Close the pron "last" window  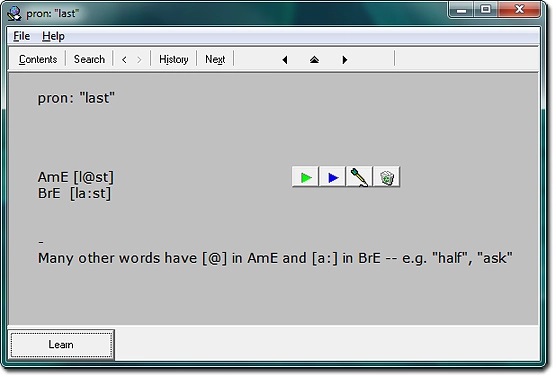point(520,10)
